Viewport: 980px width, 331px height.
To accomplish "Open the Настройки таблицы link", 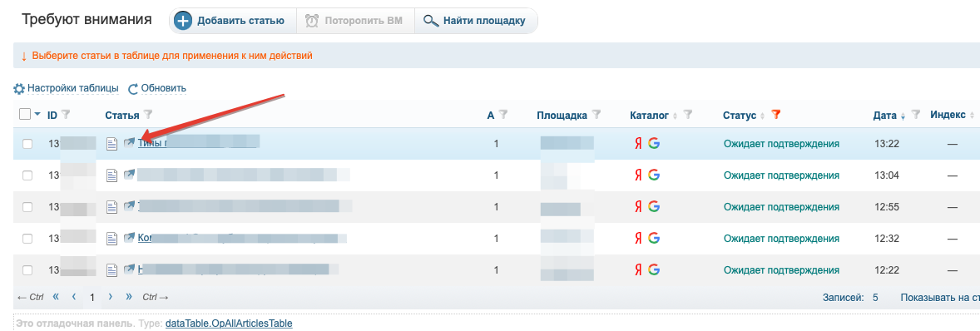I will [x=67, y=89].
